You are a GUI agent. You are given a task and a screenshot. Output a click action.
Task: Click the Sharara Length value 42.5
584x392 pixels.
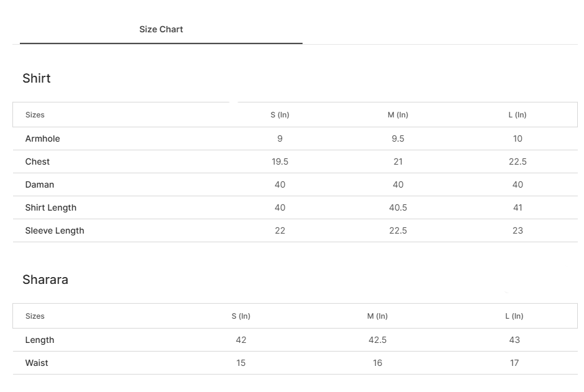click(378, 340)
